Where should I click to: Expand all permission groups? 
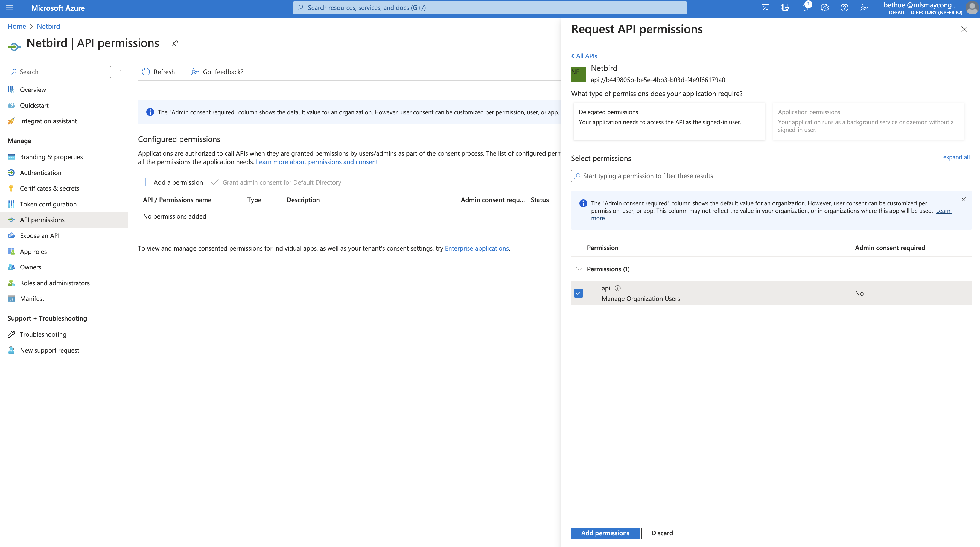956,157
